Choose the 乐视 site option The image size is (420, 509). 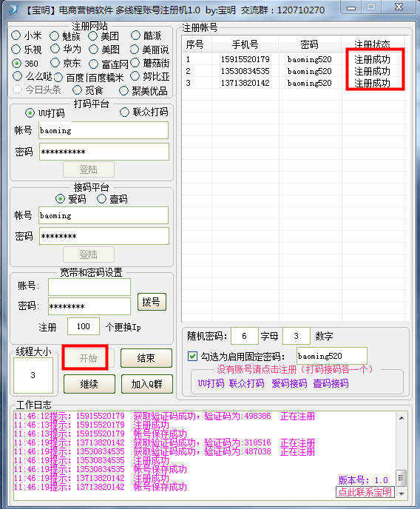click(x=16, y=50)
